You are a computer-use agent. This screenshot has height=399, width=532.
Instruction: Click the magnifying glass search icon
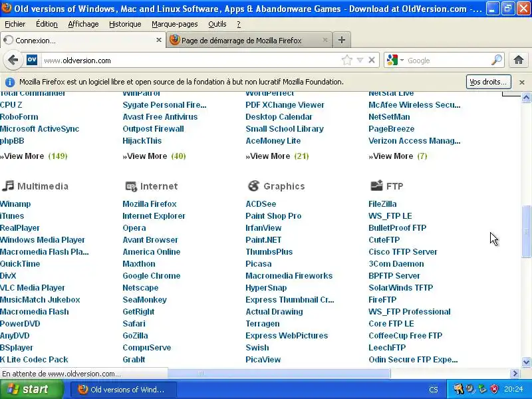[496, 60]
